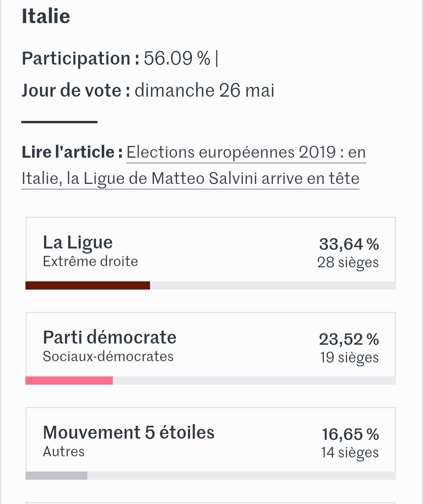Click the 19 sièges seat count
This screenshot has width=423, height=504.
click(x=349, y=357)
